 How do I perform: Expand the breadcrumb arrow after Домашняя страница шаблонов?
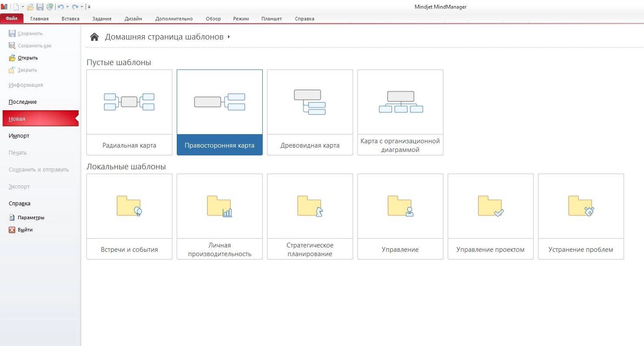click(229, 37)
